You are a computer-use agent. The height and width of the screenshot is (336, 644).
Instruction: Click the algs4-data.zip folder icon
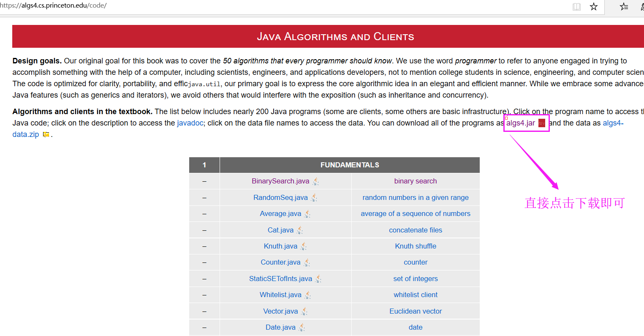[x=46, y=134]
